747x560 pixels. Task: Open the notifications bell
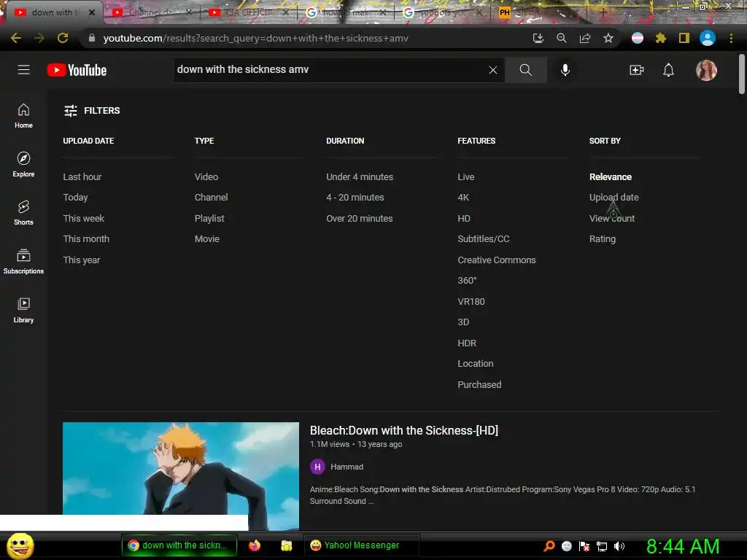pos(668,70)
